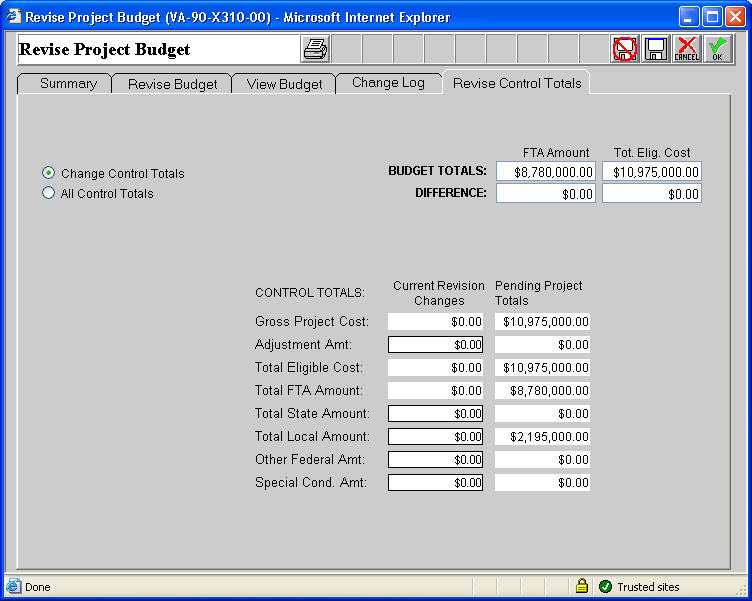Image resolution: width=752 pixels, height=601 pixels.
Task: Click Total State Amount revision changes field
Action: click(x=435, y=413)
